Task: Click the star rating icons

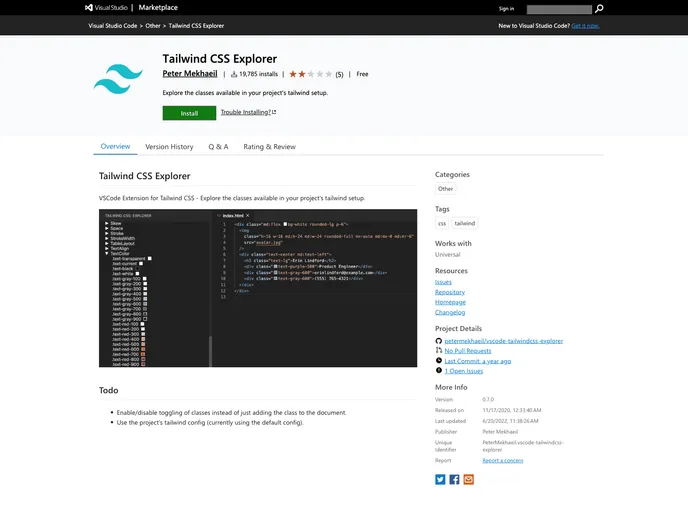Action: pos(311,74)
